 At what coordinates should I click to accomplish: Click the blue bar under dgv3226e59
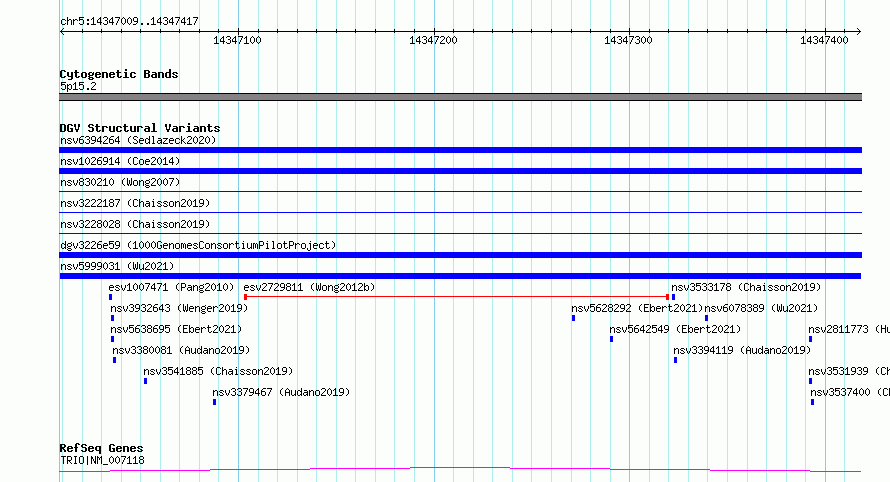(460, 255)
